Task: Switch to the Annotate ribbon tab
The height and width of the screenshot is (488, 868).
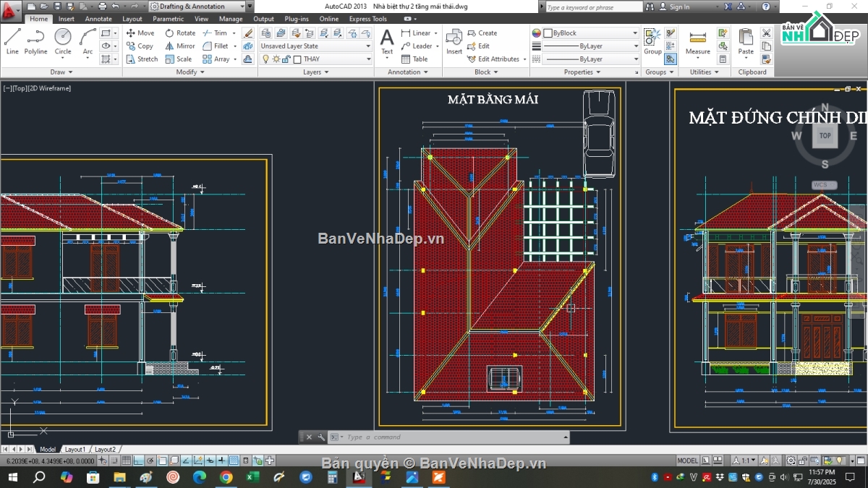Action: pos(98,19)
